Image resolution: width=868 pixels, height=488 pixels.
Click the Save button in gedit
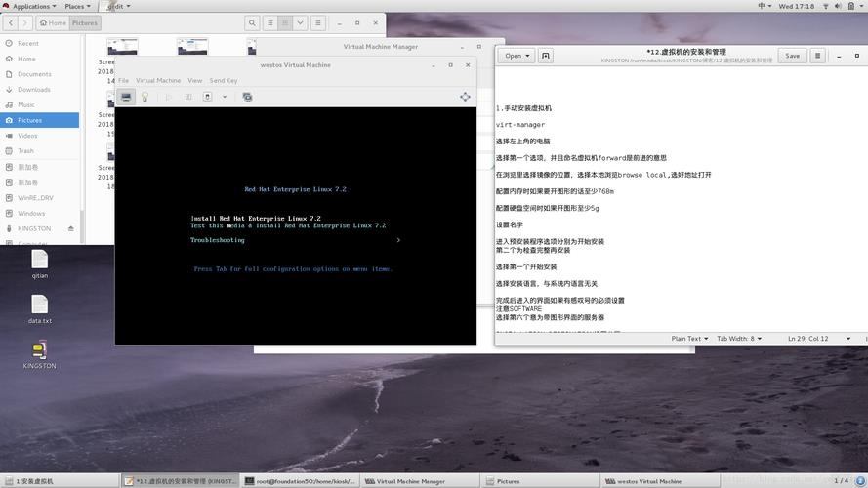coord(792,56)
